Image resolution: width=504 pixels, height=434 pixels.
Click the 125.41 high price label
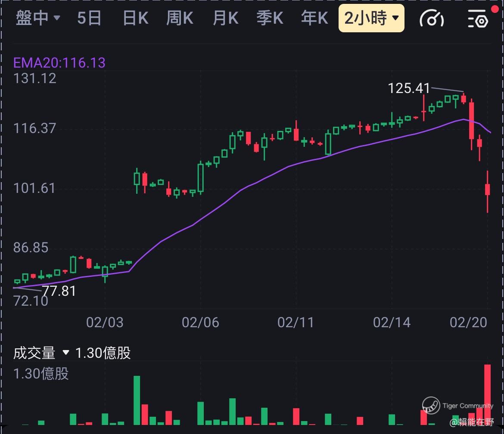(x=409, y=88)
